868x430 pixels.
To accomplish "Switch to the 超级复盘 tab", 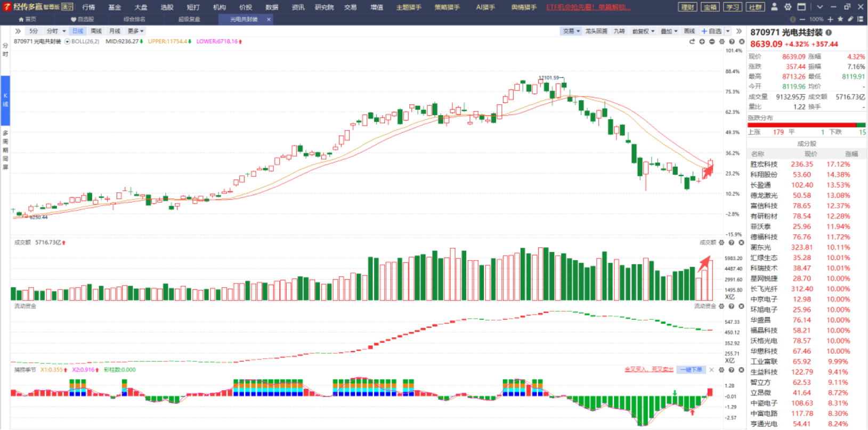I will [189, 19].
